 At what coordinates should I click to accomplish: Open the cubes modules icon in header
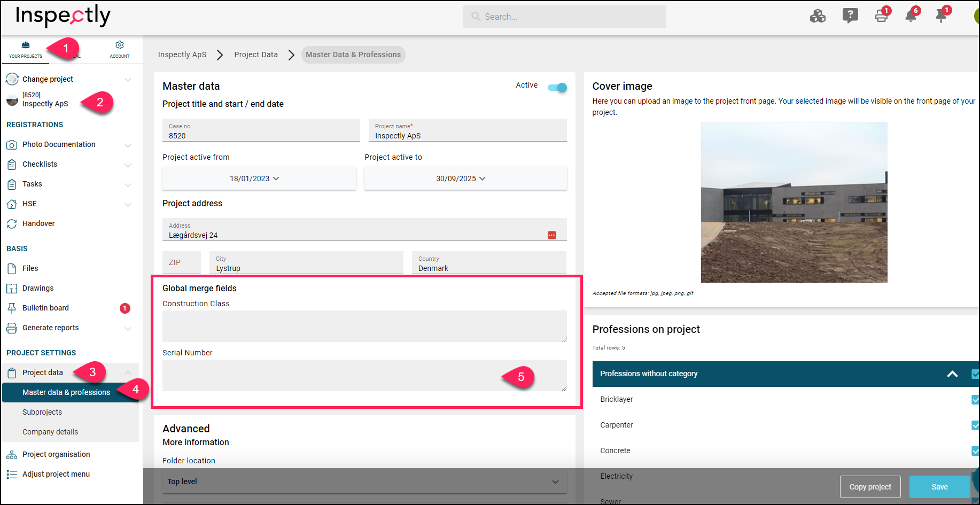[x=818, y=16]
